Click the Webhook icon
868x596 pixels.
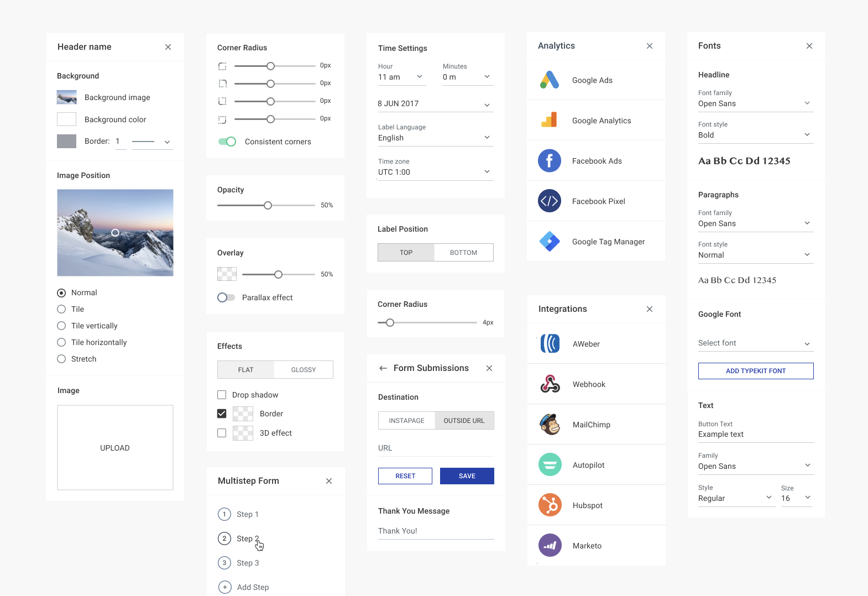click(550, 384)
